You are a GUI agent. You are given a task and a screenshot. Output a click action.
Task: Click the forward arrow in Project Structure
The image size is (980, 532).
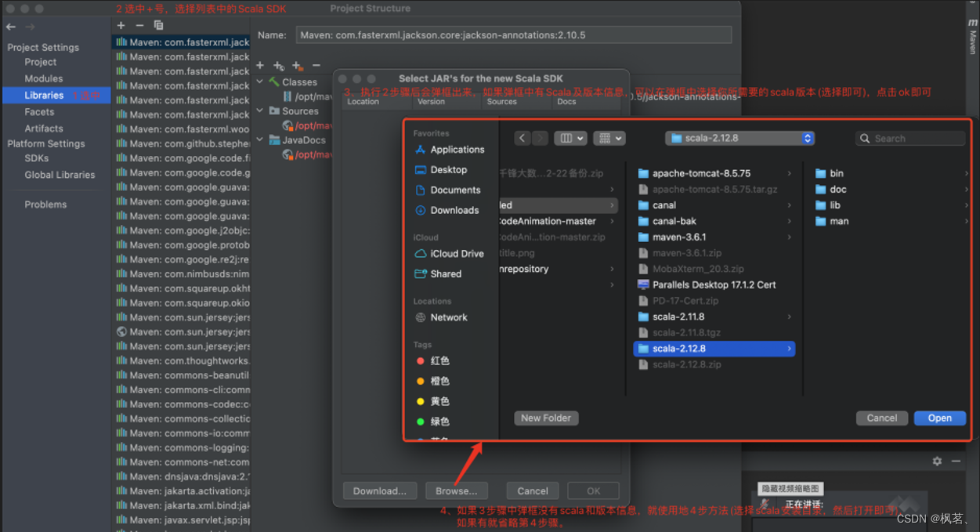(x=29, y=27)
